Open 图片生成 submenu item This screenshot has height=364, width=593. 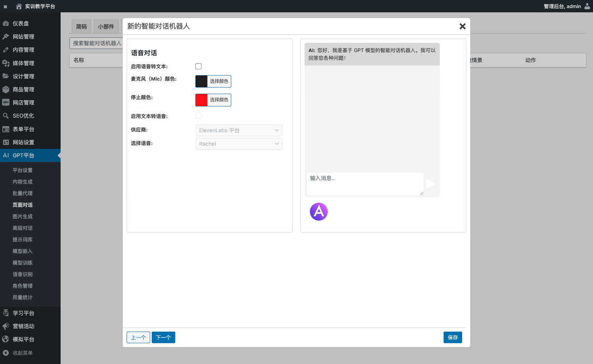pyautogui.click(x=22, y=216)
